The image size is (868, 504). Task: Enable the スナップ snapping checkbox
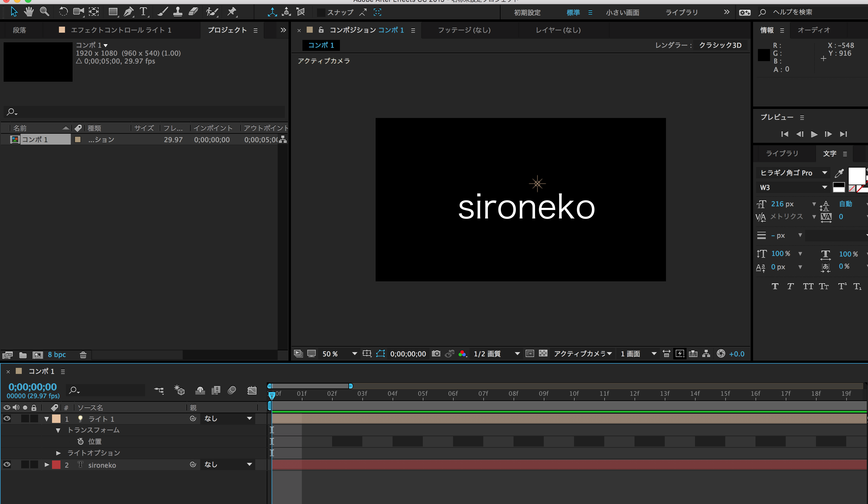coord(321,12)
